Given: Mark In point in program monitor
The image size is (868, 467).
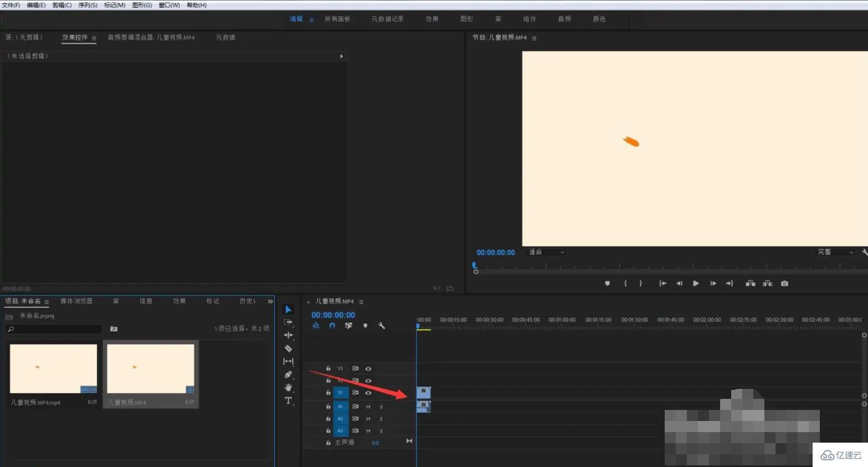Looking at the screenshot, I should coord(625,283).
